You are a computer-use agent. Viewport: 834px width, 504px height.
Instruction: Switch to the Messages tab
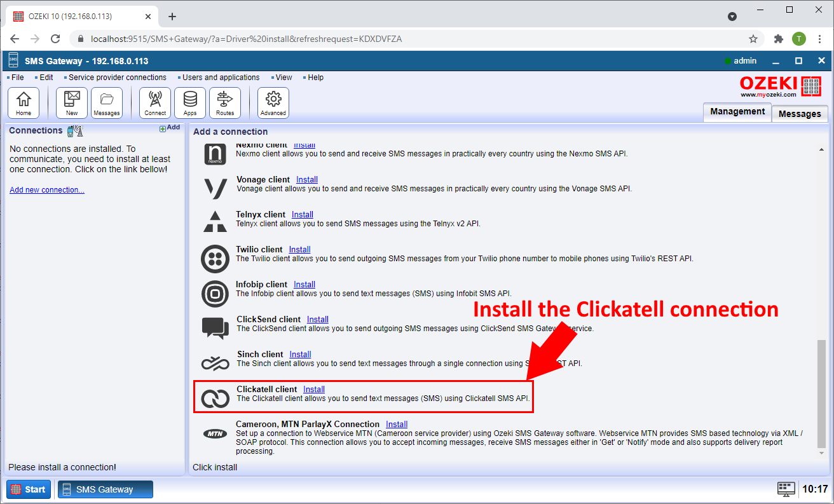pyautogui.click(x=799, y=114)
